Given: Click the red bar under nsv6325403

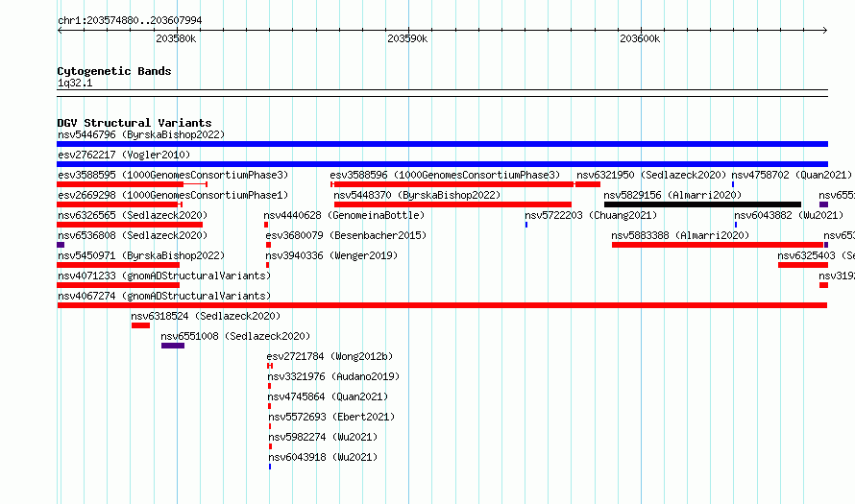Looking at the screenshot, I should pyautogui.click(x=803, y=265).
